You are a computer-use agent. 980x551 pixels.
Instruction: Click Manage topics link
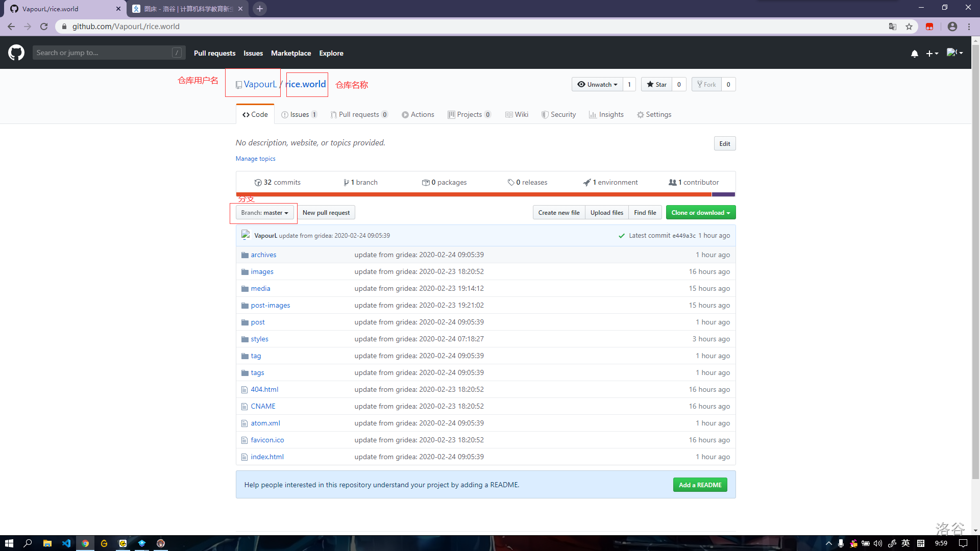click(255, 159)
